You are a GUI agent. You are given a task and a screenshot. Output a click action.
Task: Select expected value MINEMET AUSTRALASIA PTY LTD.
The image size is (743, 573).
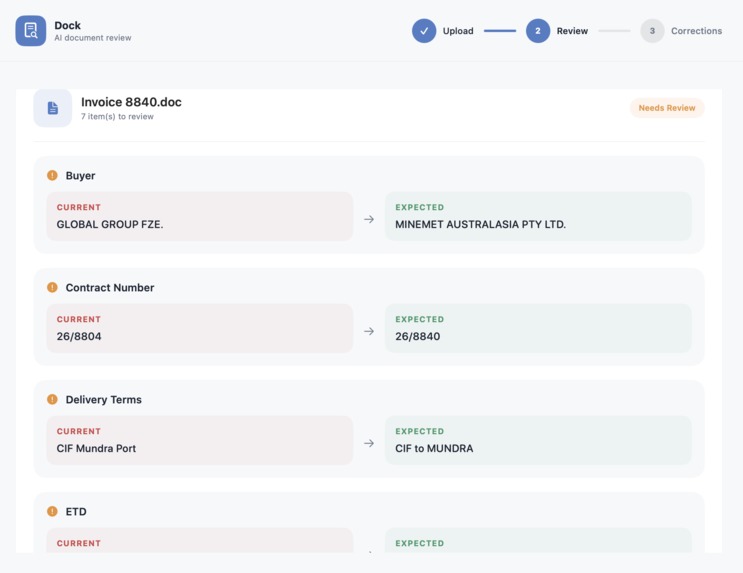[480, 224]
